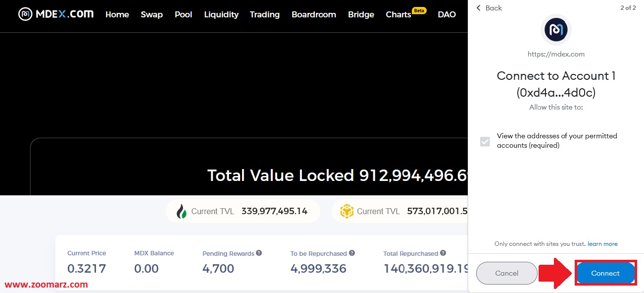The width and height of the screenshot is (644, 293).
Task: Click the Current Price value 0.3217
Action: 87,269
